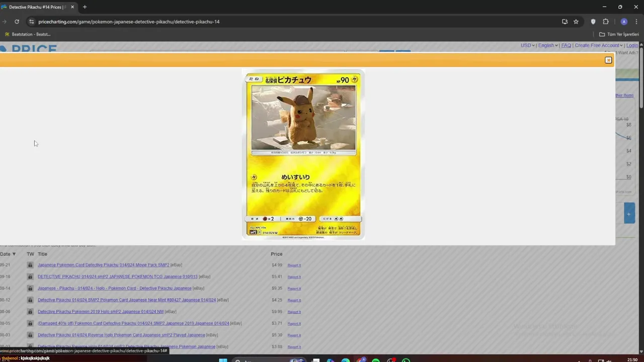The width and height of the screenshot is (644, 362).
Task: Close the Detective Pikachu #14 tab
Action: 72,7
